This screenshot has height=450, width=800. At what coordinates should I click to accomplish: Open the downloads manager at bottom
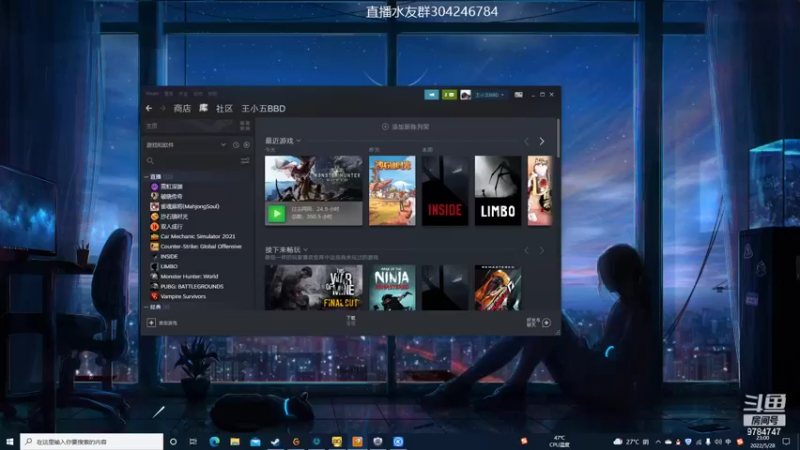pos(351,320)
